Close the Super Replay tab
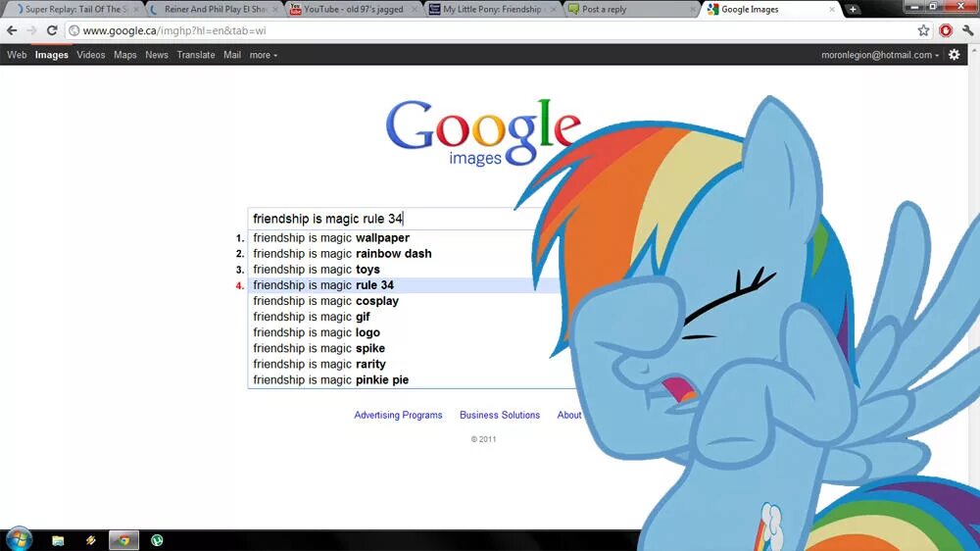The height and width of the screenshot is (551, 980). [x=135, y=10]
